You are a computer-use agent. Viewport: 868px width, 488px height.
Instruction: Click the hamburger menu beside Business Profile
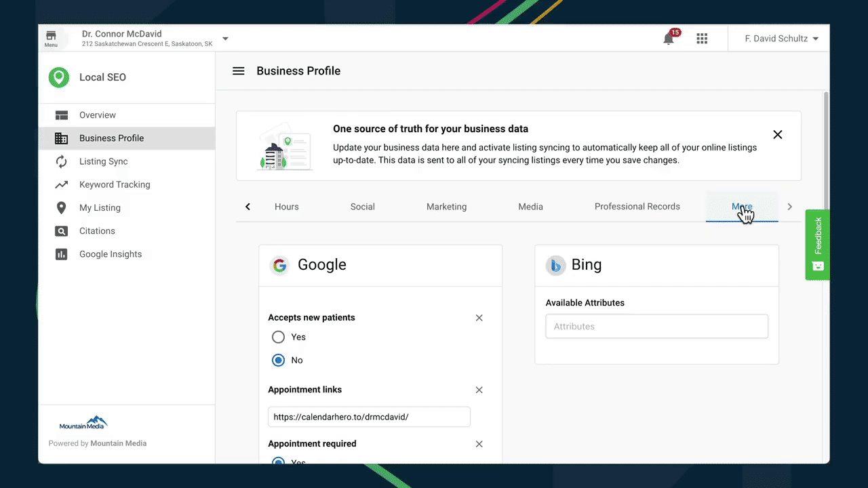[238, 71]
